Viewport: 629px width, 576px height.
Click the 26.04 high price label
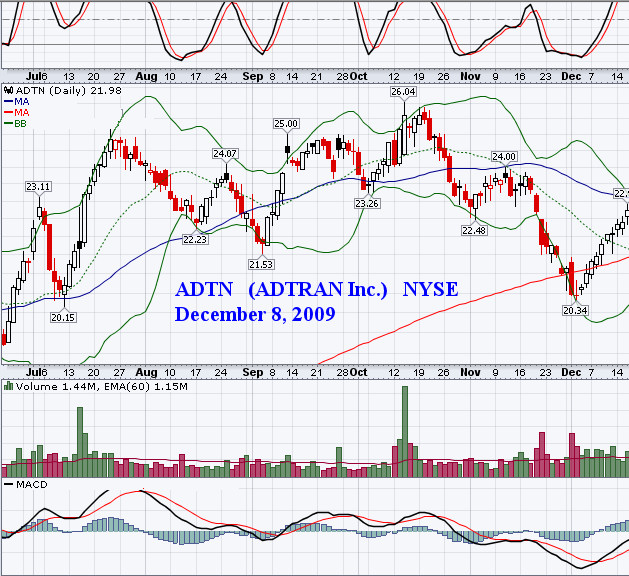(404, 91)
